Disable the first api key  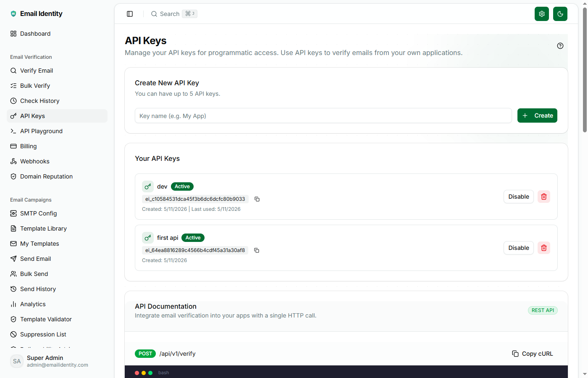519,248
